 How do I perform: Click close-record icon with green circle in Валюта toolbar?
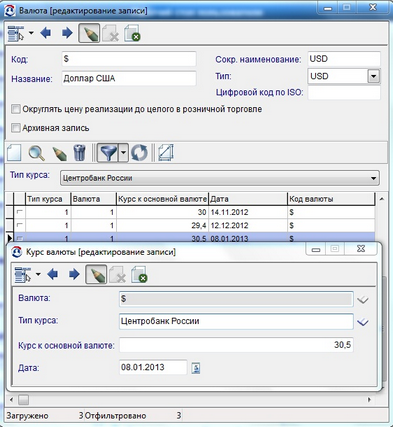[x=132, y=33]
